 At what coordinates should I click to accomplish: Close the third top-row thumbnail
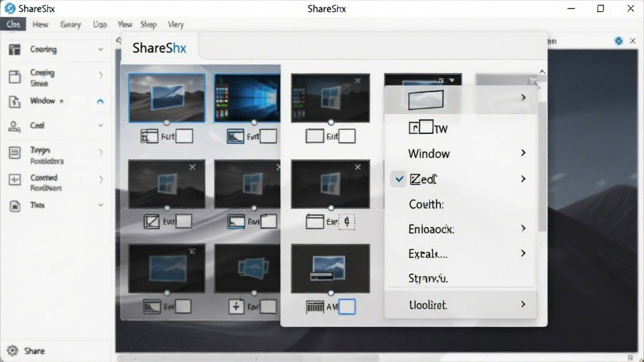358,81
